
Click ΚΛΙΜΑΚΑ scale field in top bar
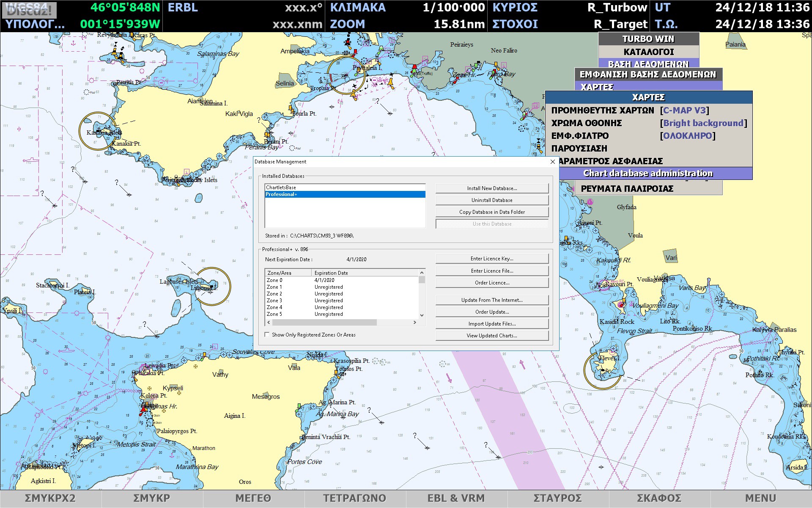click(x=407, y=8)
